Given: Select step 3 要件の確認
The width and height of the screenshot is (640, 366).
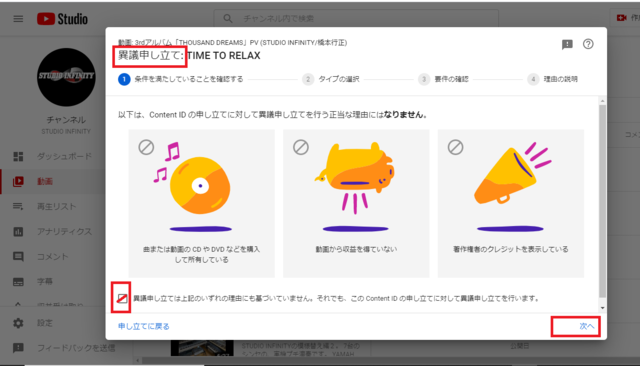Looking at the screenshot, I should pos(444,79).
